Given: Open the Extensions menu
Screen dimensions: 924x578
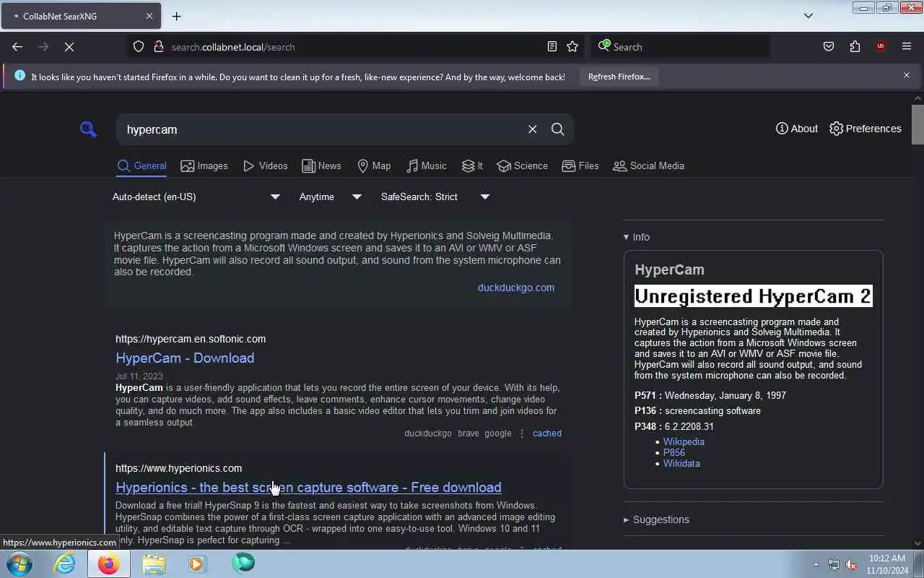Looking at the screenshot, I should point(855,47).
